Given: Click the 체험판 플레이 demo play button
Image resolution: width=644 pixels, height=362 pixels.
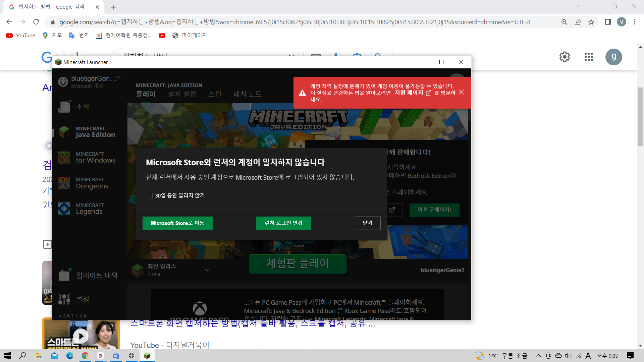Looking at the screenshot, I should click(x=297, y=263).
